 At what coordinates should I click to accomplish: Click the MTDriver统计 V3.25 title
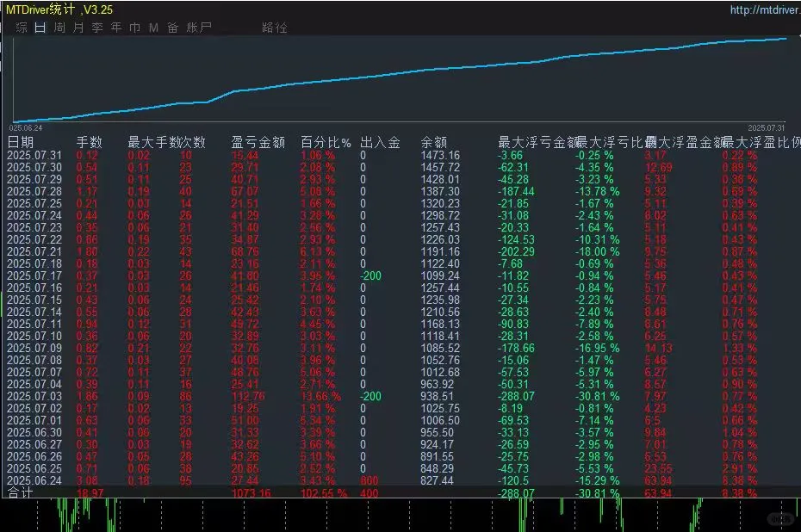point(60,8)
